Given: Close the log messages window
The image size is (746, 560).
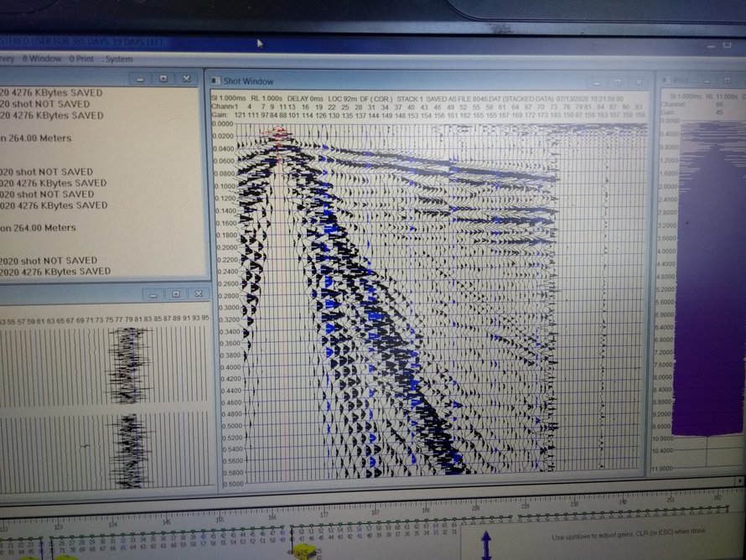Looking at the screenshot, I should pyautogui.click(x=186, y=79).
